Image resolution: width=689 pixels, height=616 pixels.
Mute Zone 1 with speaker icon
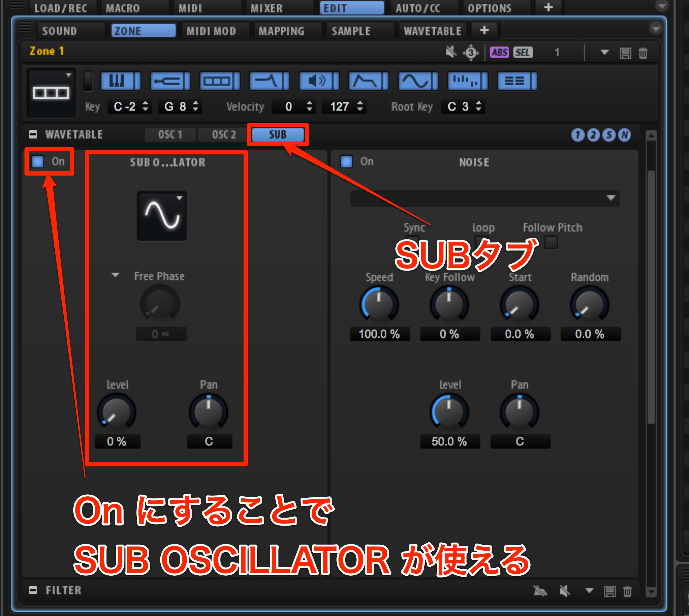pos(451,52)
